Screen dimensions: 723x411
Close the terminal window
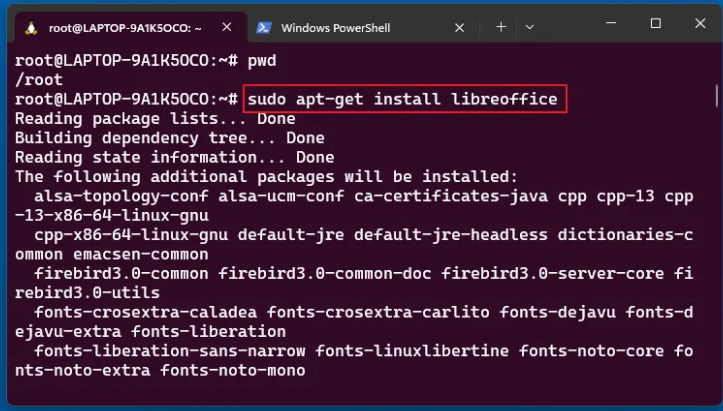click(700, 23)
